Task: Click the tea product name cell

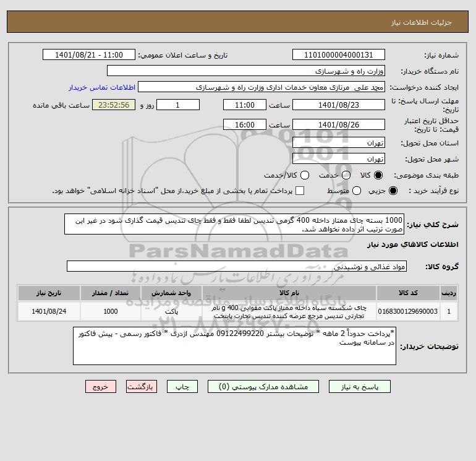Action: coord(289,311)
